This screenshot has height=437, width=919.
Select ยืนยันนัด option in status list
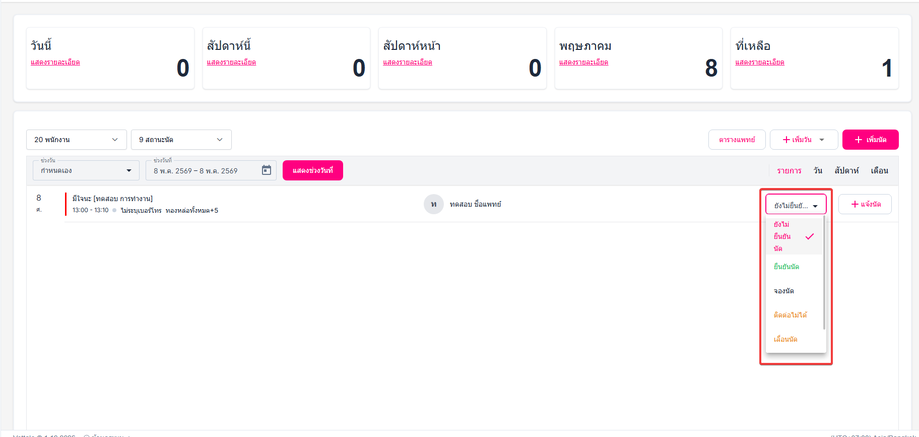point(794,267)
